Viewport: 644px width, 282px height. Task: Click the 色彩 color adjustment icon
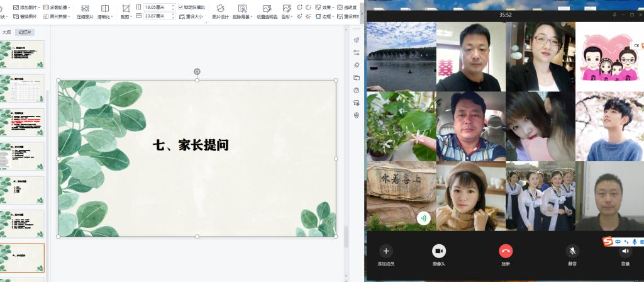click(x=287, y=9)
